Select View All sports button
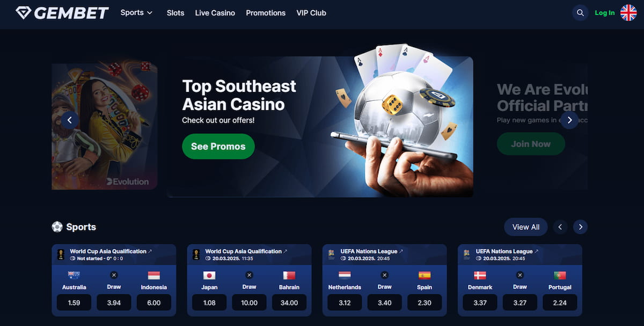 click(x=526, y=227)
